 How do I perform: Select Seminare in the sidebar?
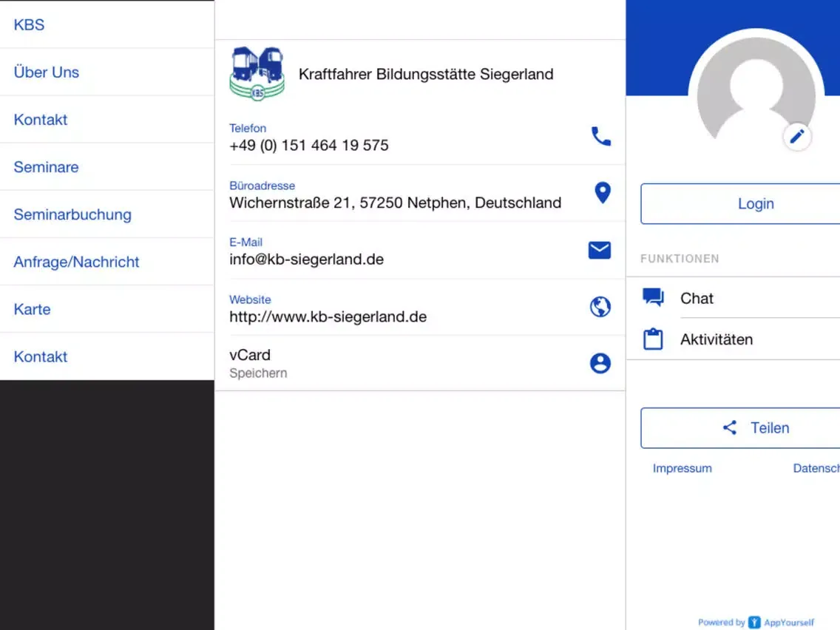click(x=46, y=167)
